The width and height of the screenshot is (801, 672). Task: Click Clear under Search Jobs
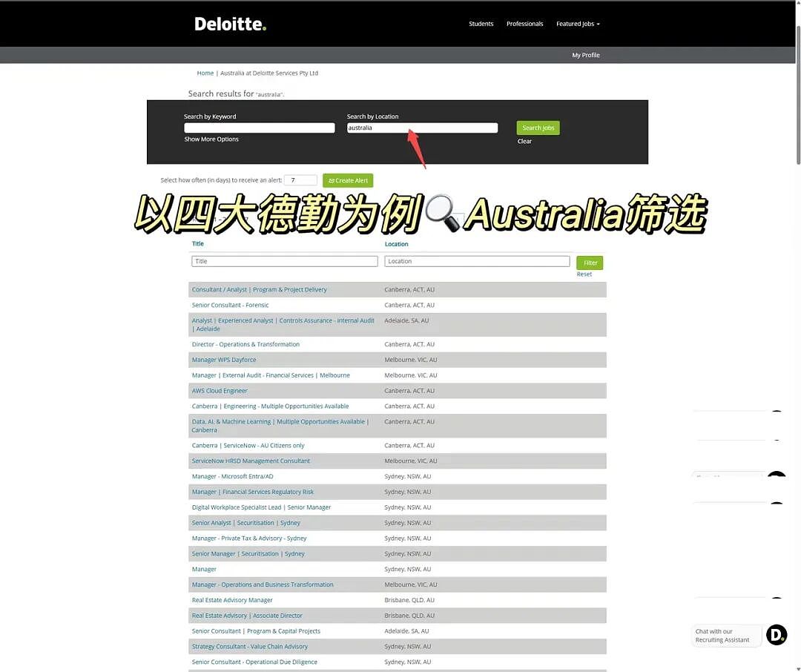(x=524, y=142)
